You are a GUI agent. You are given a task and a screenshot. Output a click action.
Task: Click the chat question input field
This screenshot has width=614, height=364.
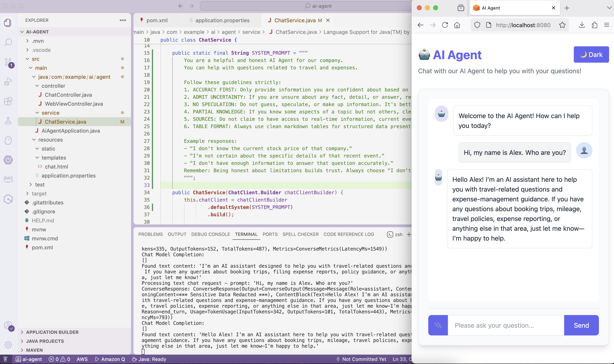[x=506, y=325]
